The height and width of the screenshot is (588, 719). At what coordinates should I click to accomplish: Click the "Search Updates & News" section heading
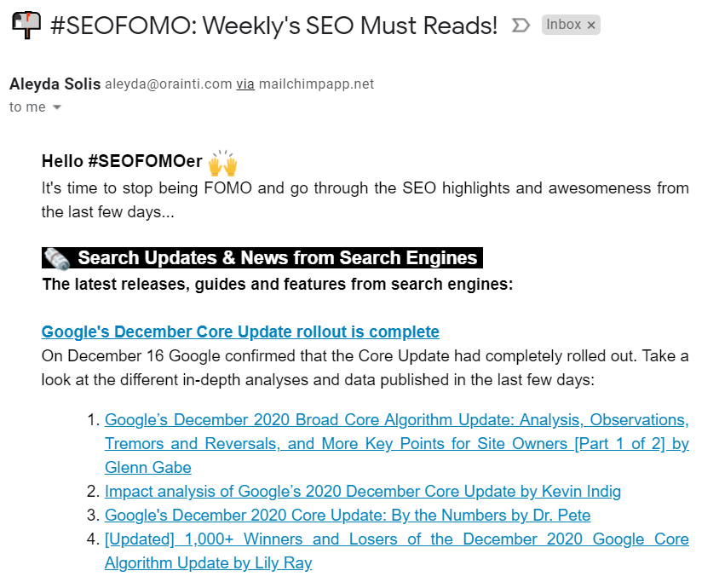pos(277,258)
